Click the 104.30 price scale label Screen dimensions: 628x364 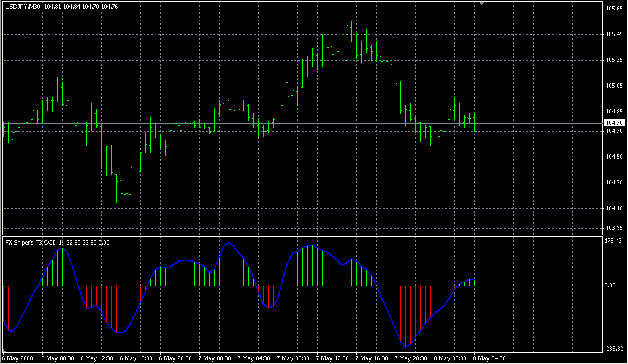point(614,183)
